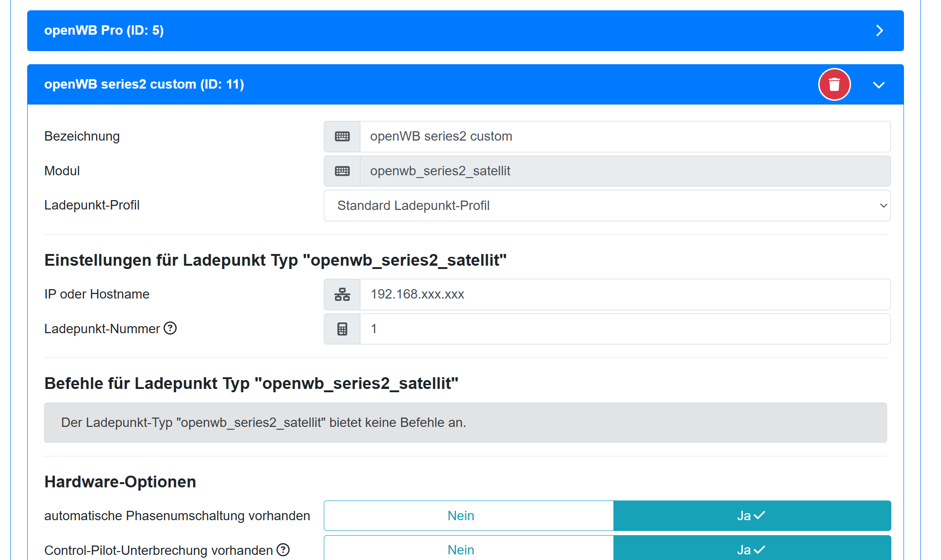Screen dimensions: 941x560
Task: Click the Einstellungen für Ladepunkt Typ heading
Action: click(x=276, y=260)
